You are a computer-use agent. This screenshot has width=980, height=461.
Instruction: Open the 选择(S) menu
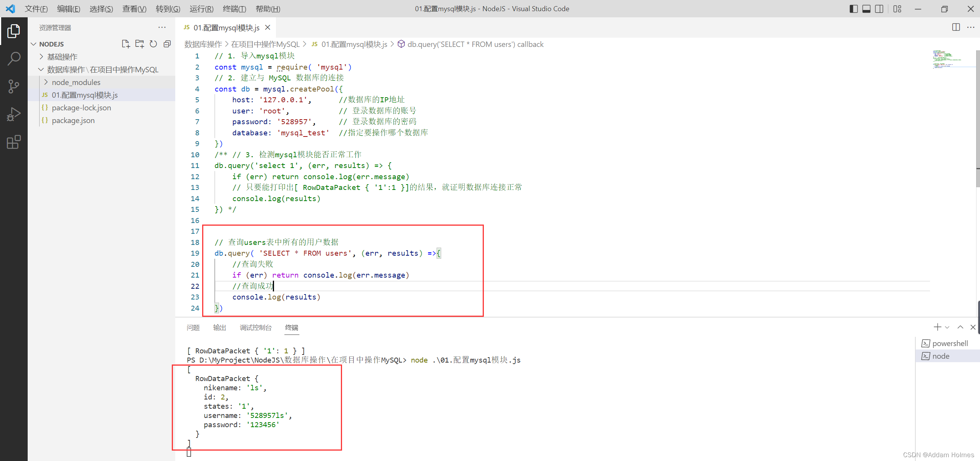tap(101, 9)
